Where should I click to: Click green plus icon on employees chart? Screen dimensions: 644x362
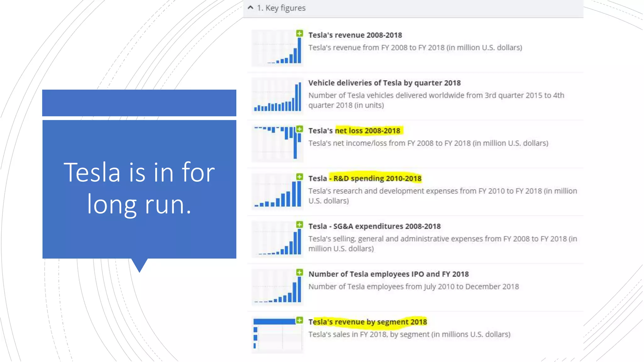pyautogui.click(x=299, y=272)
